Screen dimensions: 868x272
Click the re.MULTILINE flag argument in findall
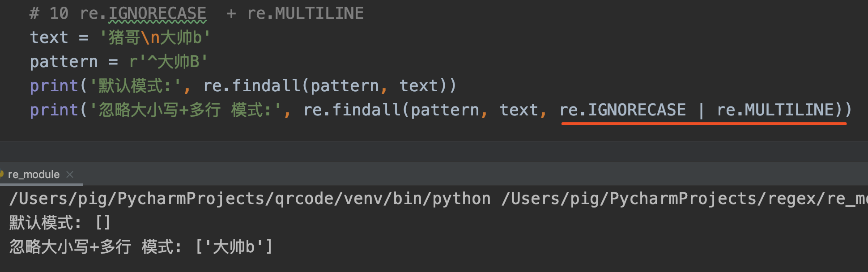(775, 110)
